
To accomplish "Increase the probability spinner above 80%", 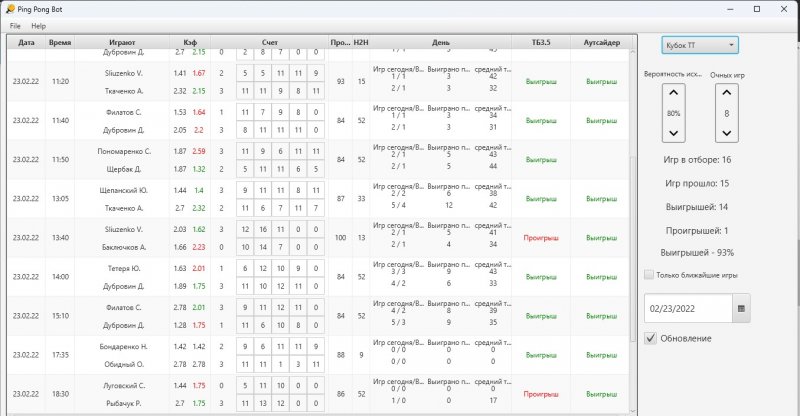I will click(x=673, y=93).
